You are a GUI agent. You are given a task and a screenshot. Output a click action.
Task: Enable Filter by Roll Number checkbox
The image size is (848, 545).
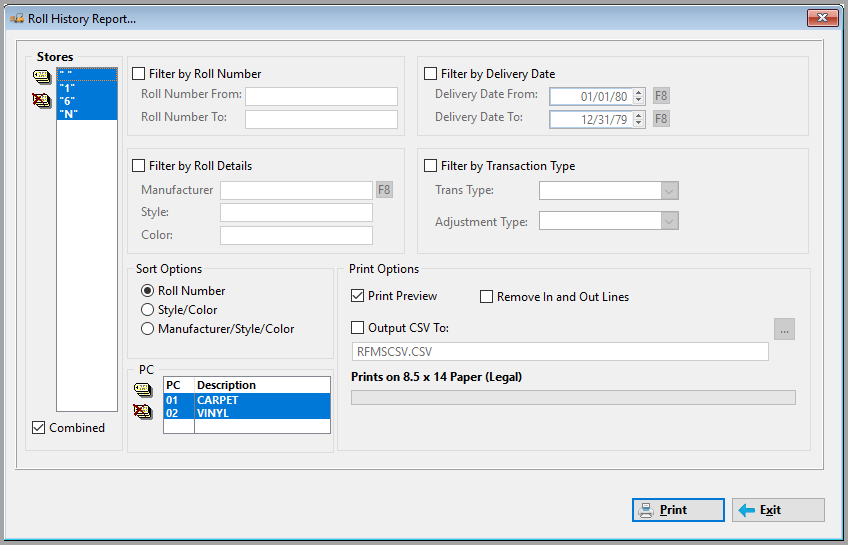[138, 74]
